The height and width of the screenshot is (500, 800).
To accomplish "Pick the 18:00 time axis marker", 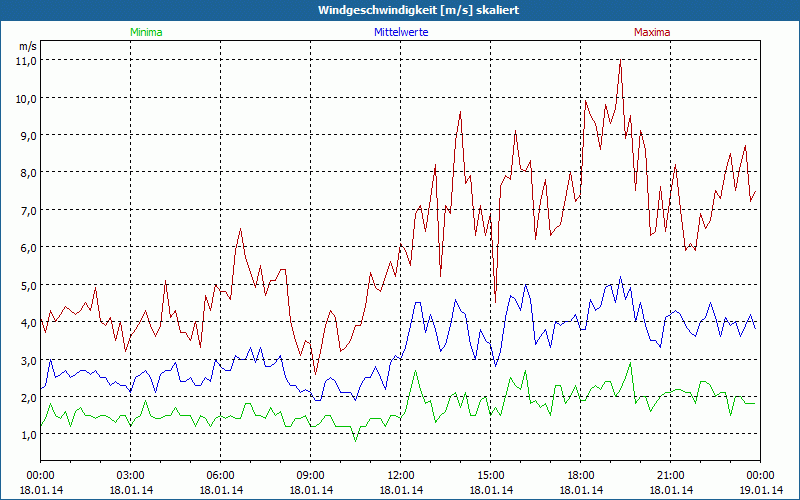I will coord(581,475).
